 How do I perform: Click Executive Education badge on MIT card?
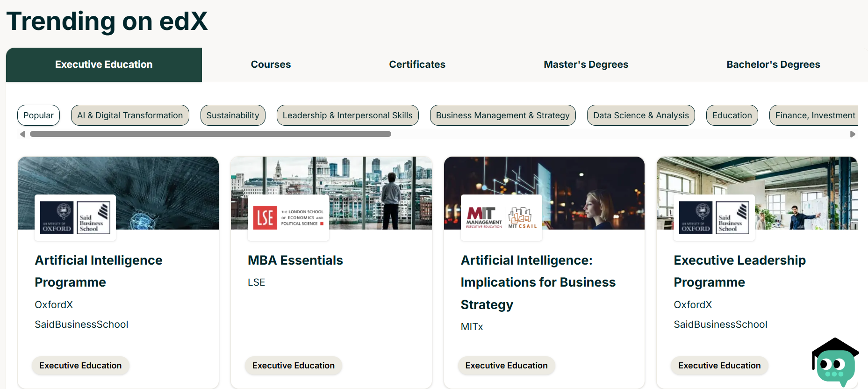(506, 366)
